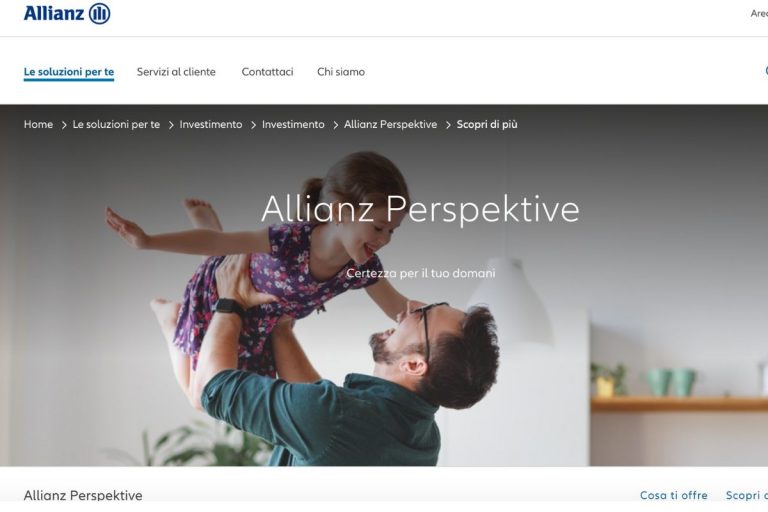Click the Allianz Perspektive hero headline
The height and width of the screenshot is (512, 768).
[x=420, y=209]
